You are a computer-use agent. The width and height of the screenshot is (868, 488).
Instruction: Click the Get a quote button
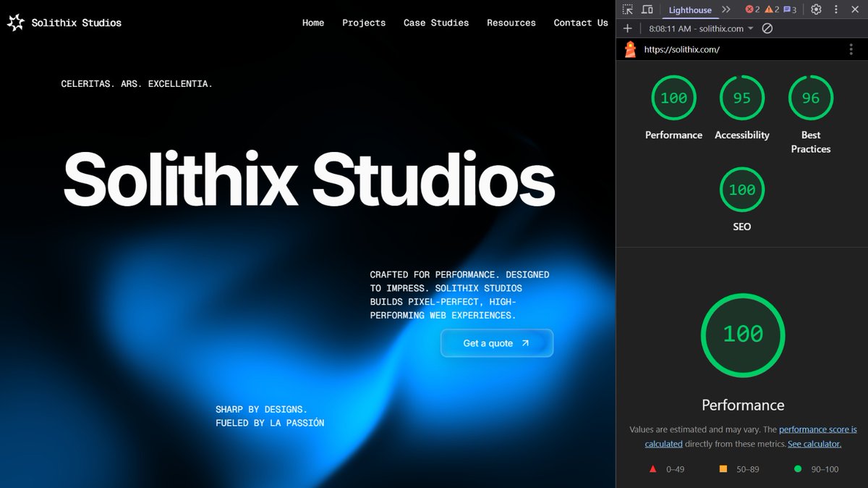tap(497, 343)
